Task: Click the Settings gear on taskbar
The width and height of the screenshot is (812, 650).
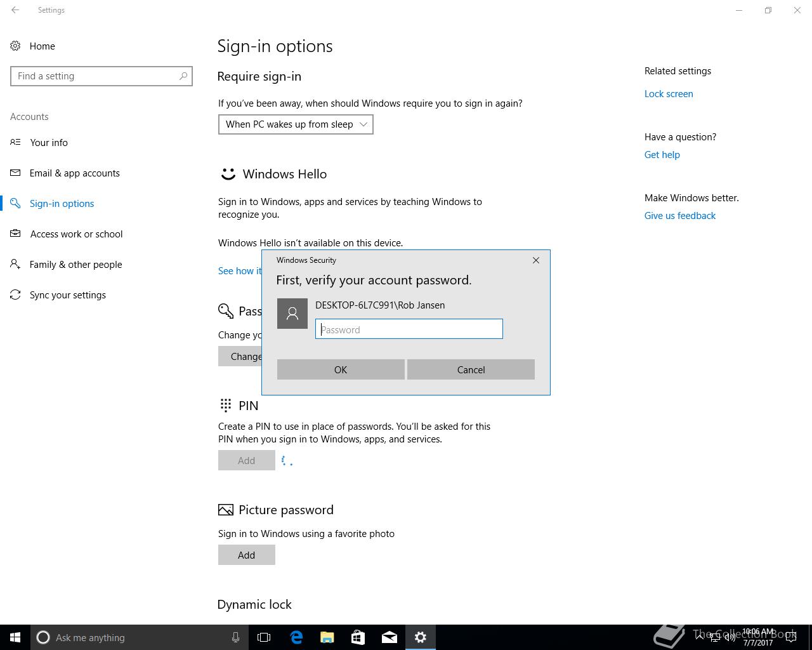Action: (421, 637)
